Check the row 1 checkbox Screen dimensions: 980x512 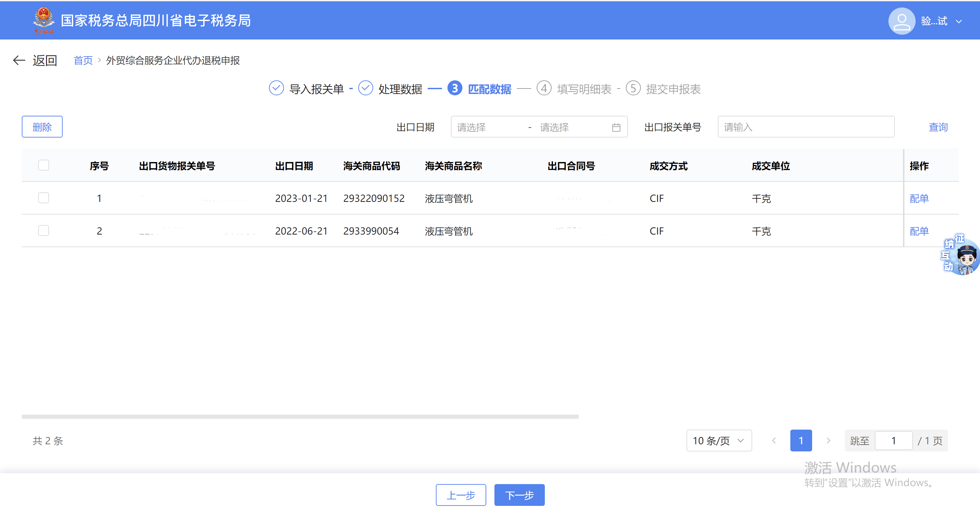(x=43, y=198)
